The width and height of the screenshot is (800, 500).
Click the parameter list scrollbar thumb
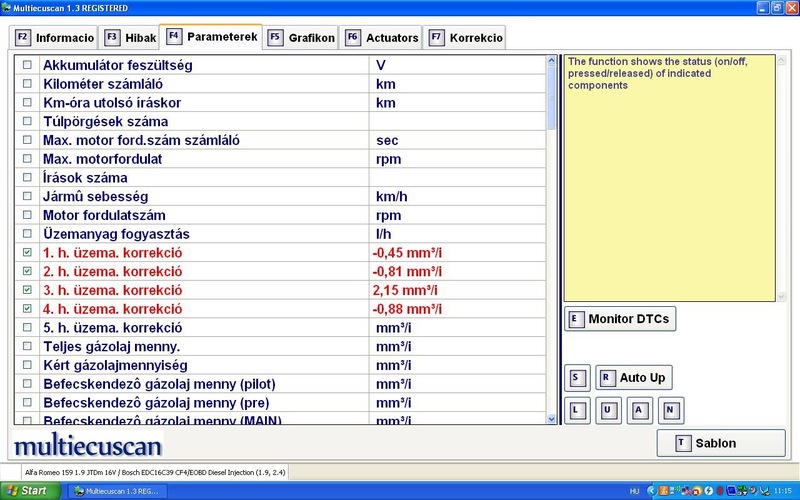point(551,97)
